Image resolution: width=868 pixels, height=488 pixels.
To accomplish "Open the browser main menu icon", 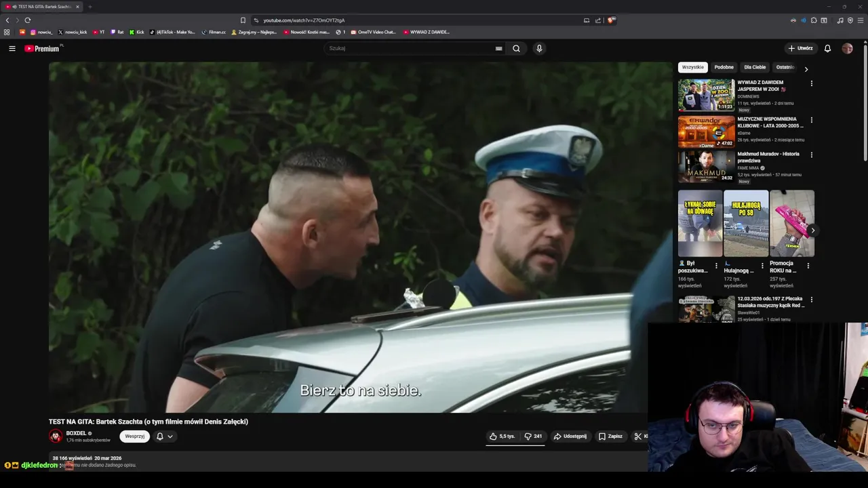I will (860, 20).
